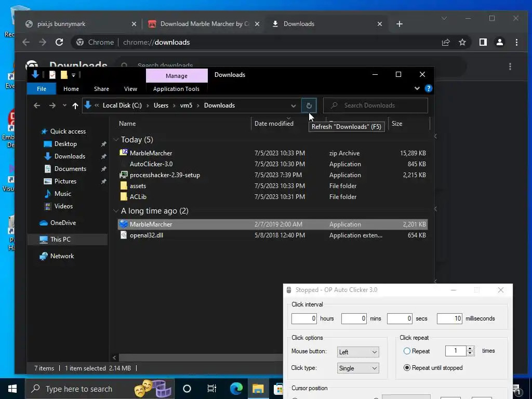Screen dimensions: 532x399
Task: Collapse the Today (5) group
Action: (116, 140)
